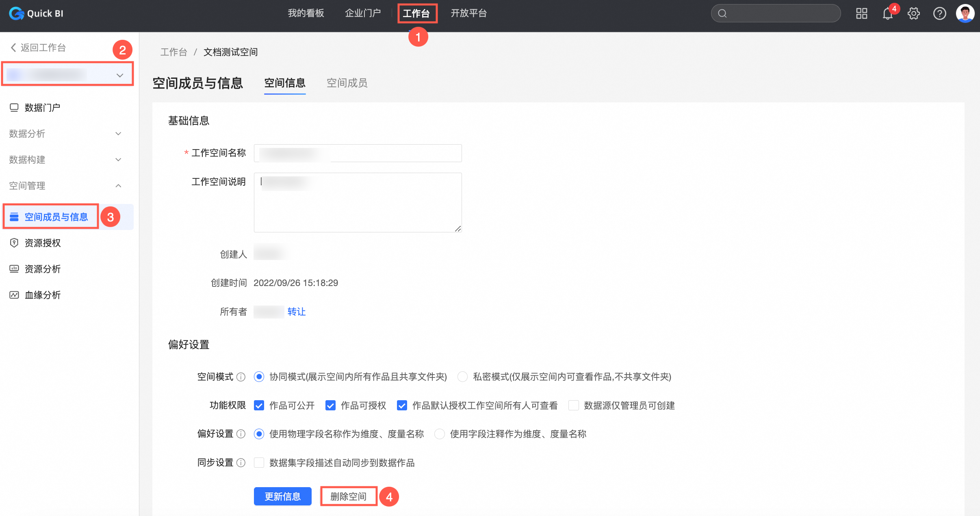Open 资源分析 in sidebar
Image resolution: width=980 pixels, height=516 pixels.
tap(43, 269)
